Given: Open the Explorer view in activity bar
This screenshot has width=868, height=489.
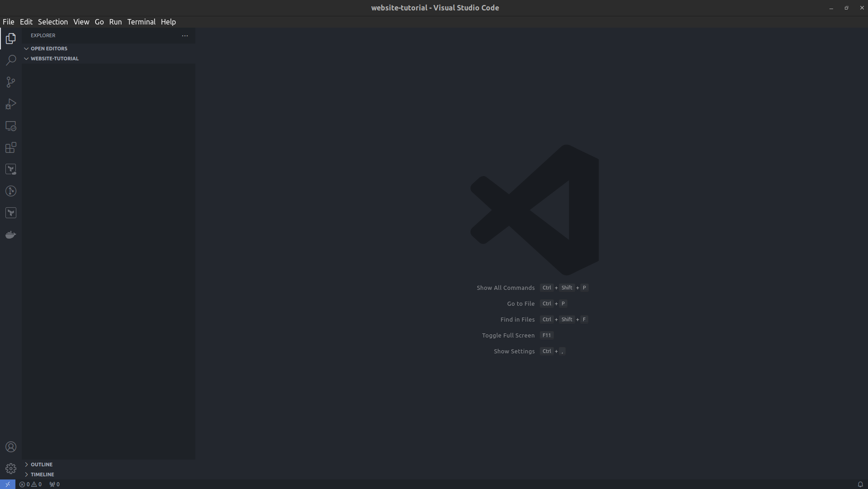Looking at the screenshot, I should [x=11, y=39].
